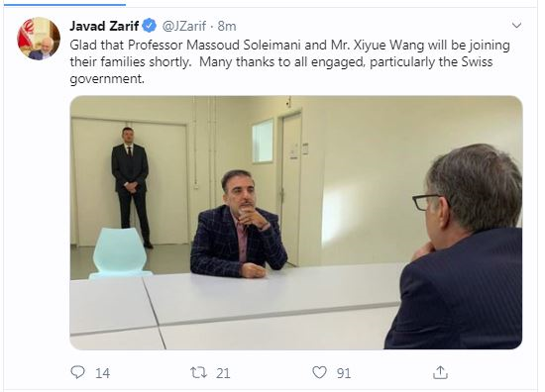Viewport: 545px width, 392px height.
Task: Click the 91 likes count
Action: 344,373
